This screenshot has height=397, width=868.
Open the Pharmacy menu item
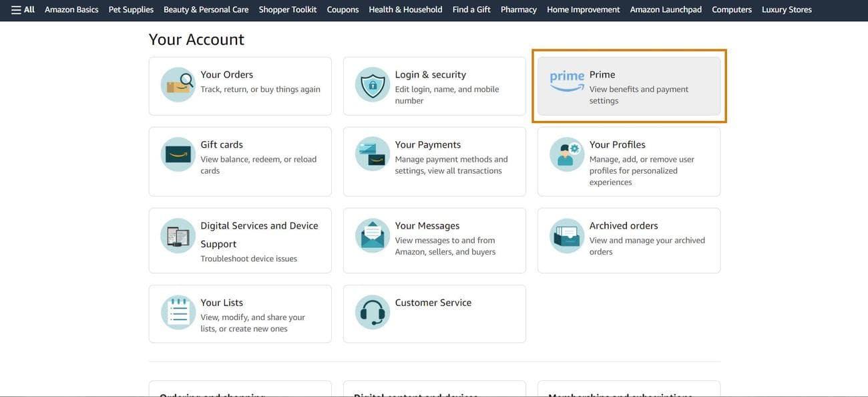coord(519,10)
